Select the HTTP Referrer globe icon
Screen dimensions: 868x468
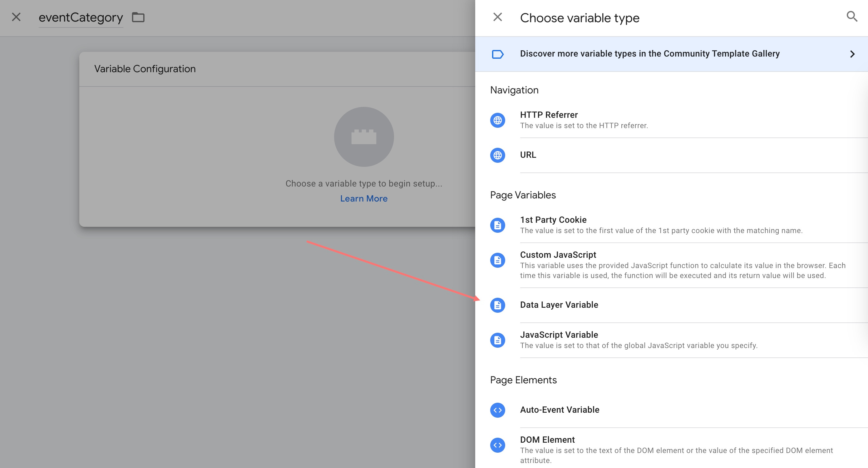coord(497,120)
